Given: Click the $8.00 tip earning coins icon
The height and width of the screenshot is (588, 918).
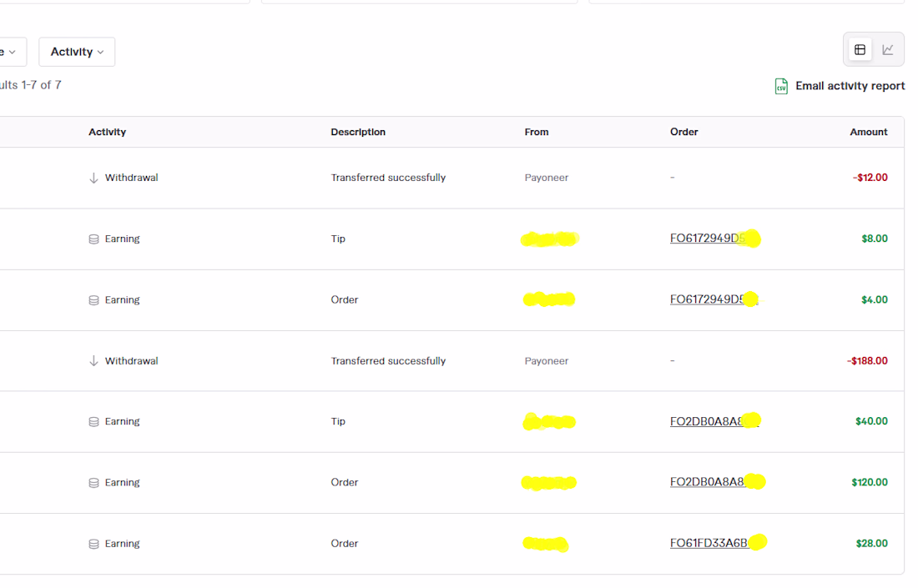Looking at the screenshot, I should tap(93, 239).
